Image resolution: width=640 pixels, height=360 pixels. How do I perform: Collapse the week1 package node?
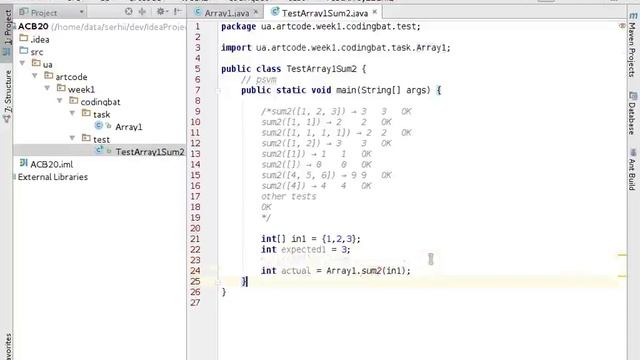(47, 88)
